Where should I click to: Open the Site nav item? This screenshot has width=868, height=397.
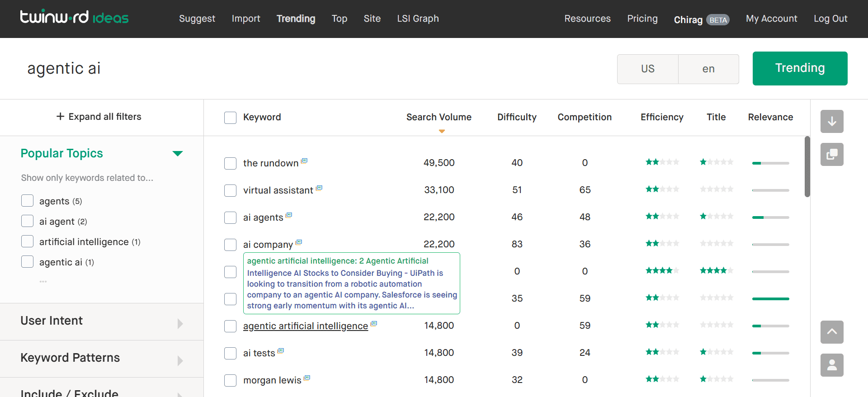click(x=372, y=19)
